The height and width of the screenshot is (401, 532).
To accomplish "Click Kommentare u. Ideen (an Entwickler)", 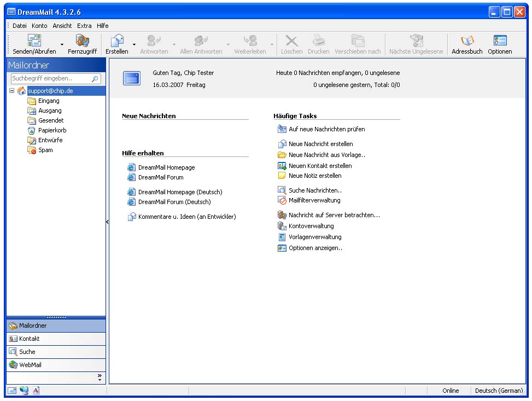I will click(182, 217).
